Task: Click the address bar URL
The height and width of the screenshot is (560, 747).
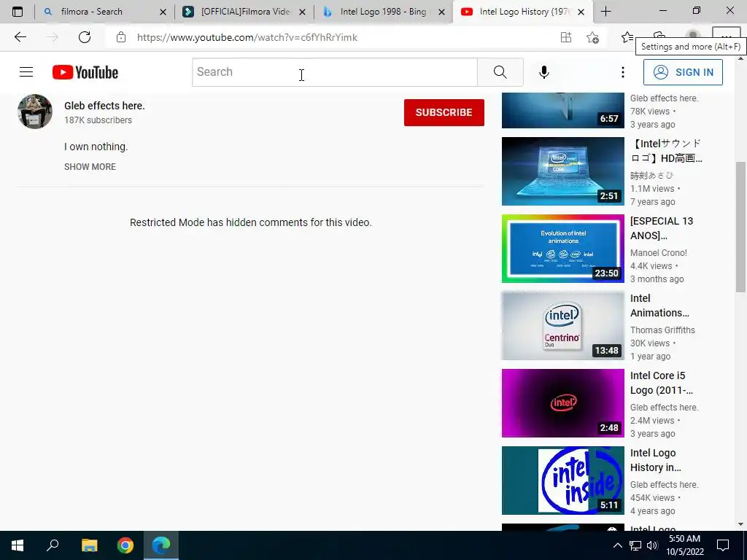Action: point(247,37)
